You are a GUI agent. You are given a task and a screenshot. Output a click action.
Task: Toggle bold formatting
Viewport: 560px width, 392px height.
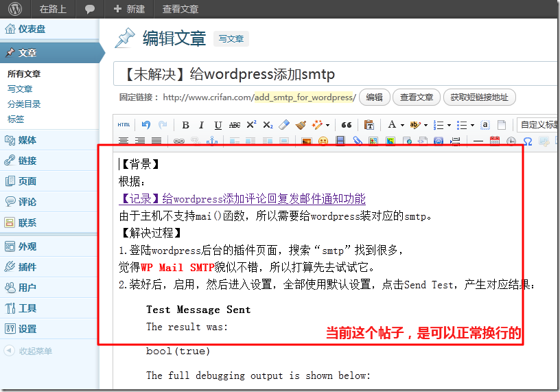[x=185, y=125]
